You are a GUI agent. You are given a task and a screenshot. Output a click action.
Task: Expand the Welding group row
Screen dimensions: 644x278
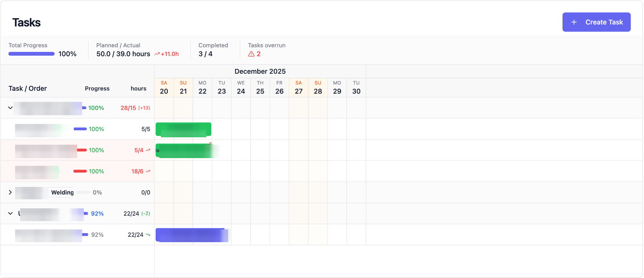(x=10, y=192)
